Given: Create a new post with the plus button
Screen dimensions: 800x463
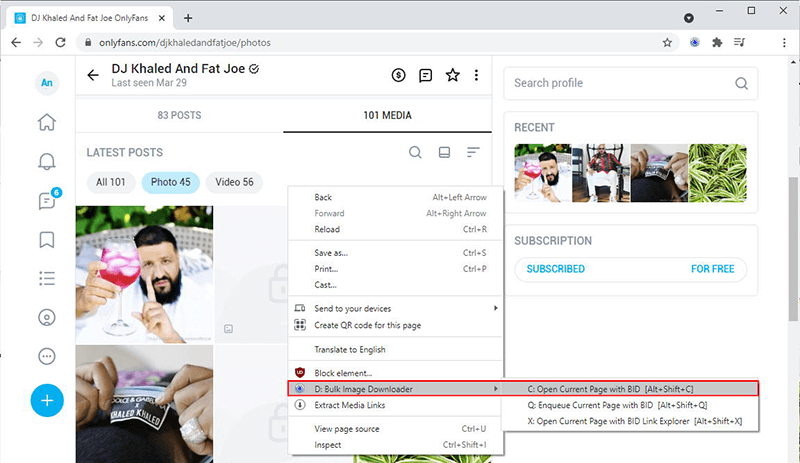Looking at the screenshot, I should click(47, 400).
